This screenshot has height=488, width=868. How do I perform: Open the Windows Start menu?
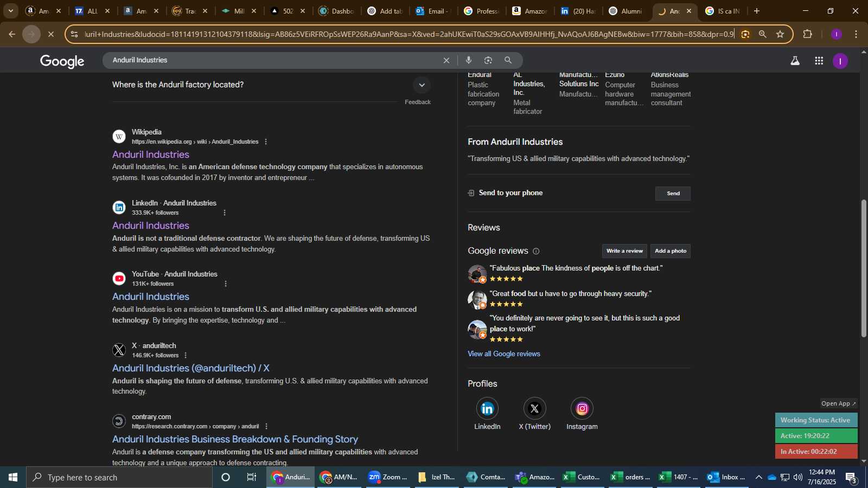pyautogui.click(x=13, y=477)
